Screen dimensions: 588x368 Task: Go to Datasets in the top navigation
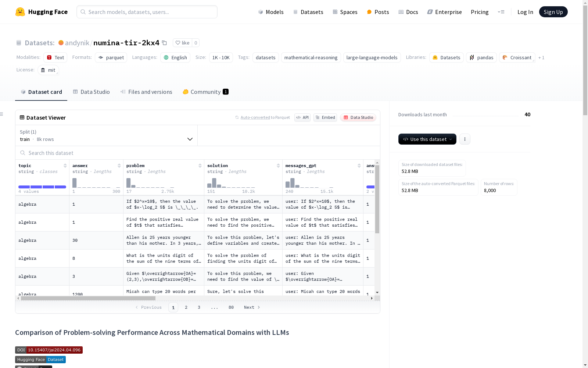coord(308,12)
